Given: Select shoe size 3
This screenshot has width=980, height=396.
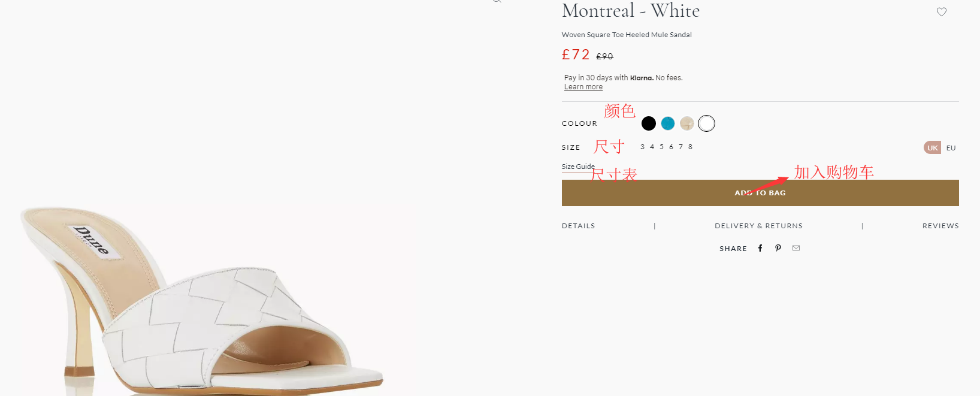Looking at the screenshot, I should pos(643,147).
